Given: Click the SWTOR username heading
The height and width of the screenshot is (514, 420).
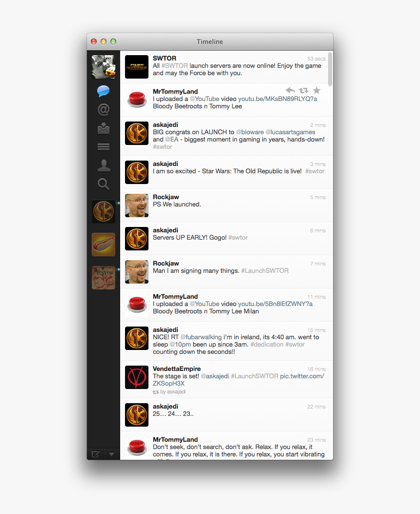Looking at the screenshot, I should click(165, 59).
